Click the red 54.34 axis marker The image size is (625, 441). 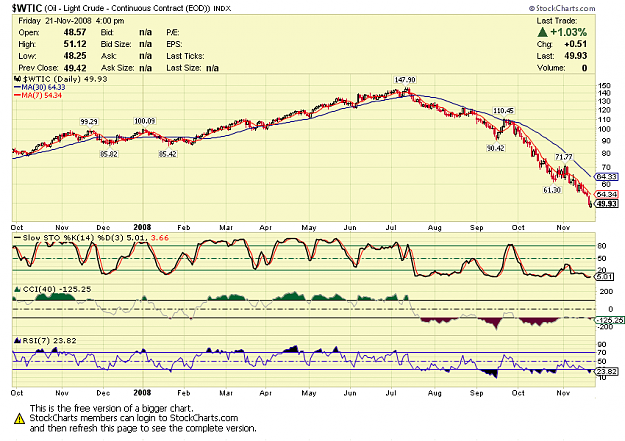point(607,195)
